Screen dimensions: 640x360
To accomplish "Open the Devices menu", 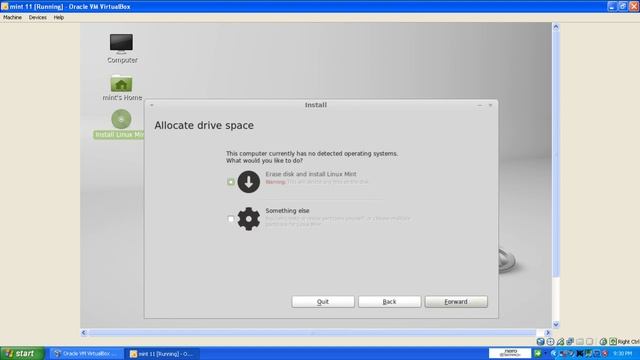I will coord(38,18).
